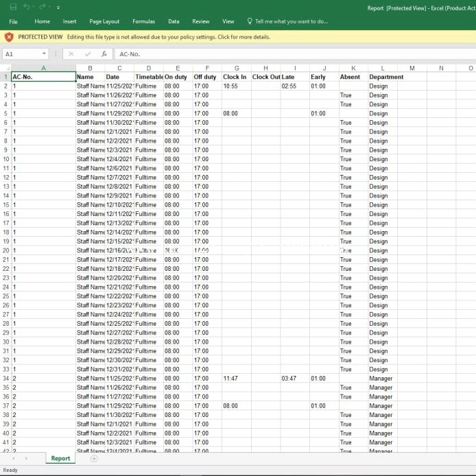Open the Name Box dropdown arrow
476x476 pixels.
click(45, 53)
